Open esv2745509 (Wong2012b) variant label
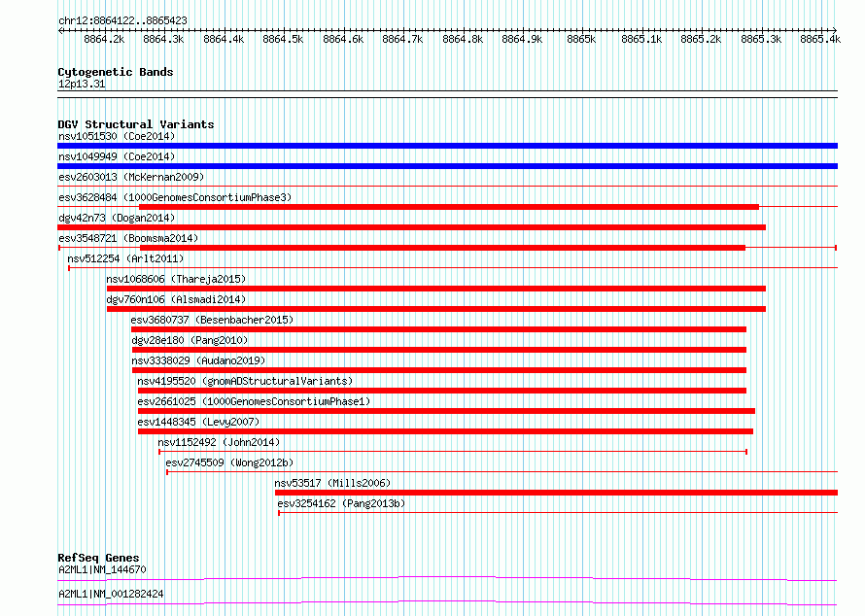The image size is (865, 616). [x=229, y=462]
